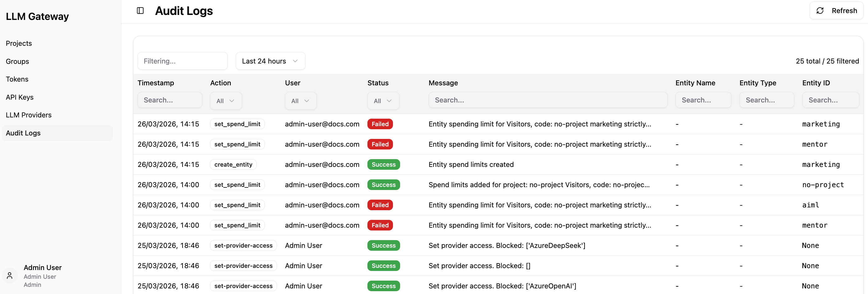The height and width of the screenshot is (294, 868).
Task: Go to the Tokens page
Action: 17,79
